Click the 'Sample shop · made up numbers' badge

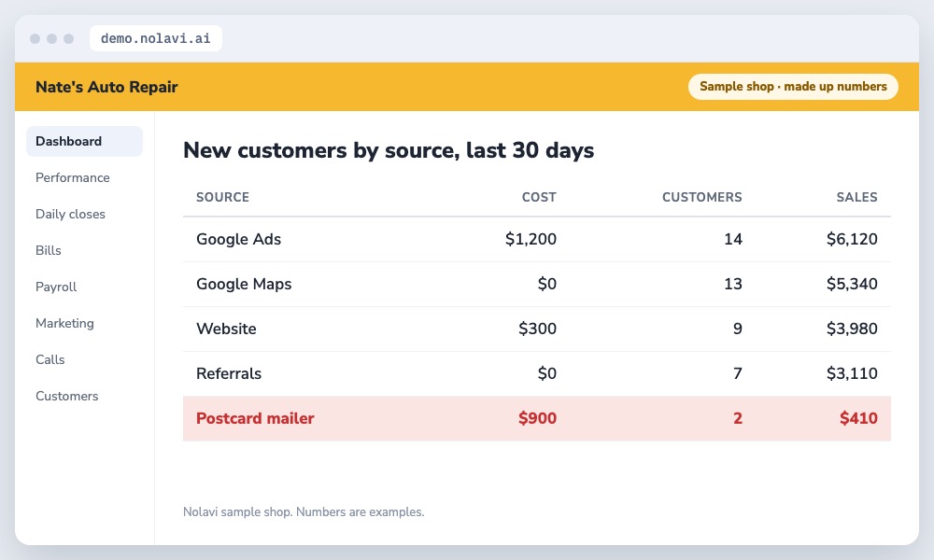(x=793, y=86)
